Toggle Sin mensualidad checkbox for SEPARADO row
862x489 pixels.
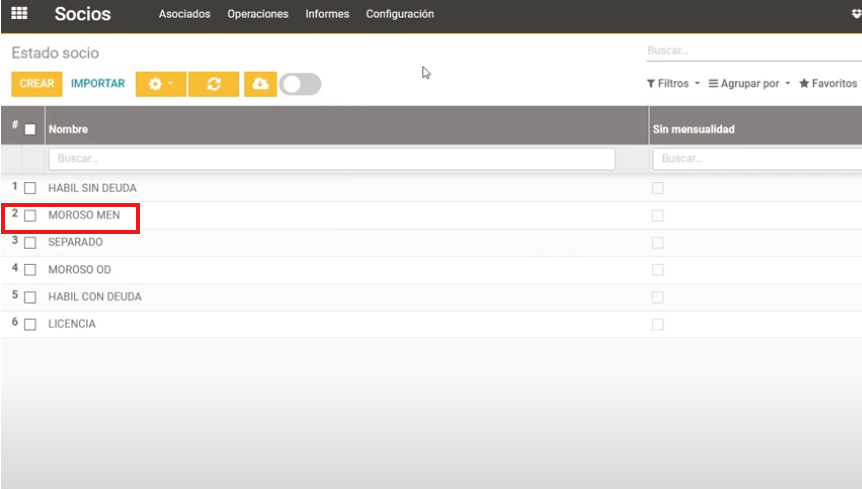pos(657,243)
